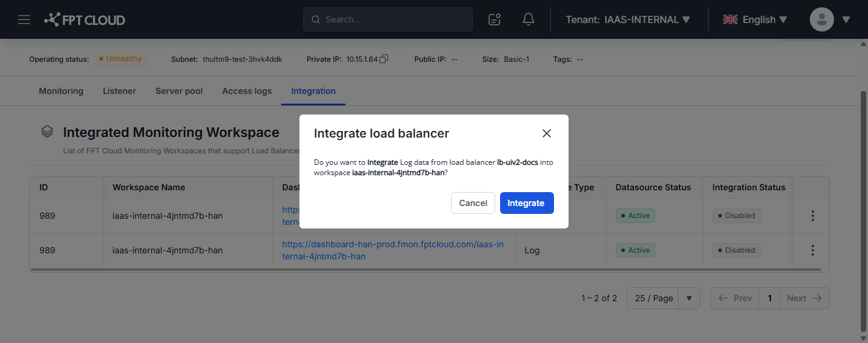Screen dimensions: 868x343
Task: Go to the Prev page
Action: tap(735, 298)
